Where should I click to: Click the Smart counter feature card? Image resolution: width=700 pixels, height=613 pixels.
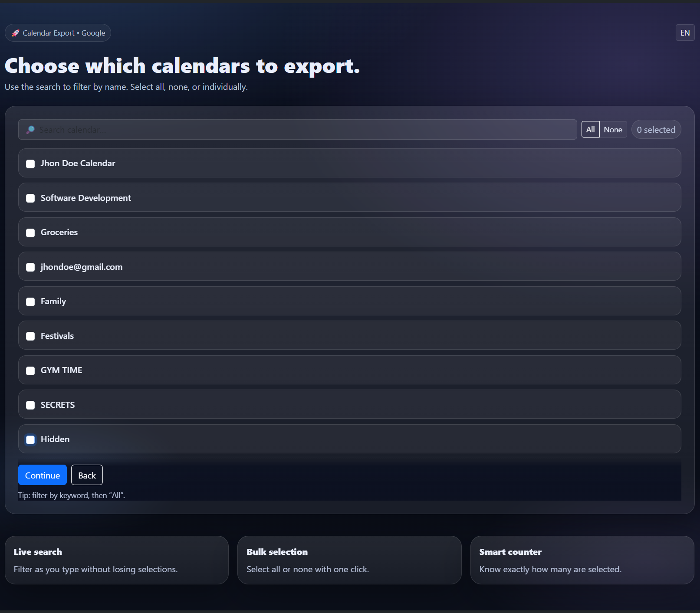pos(582,560)
